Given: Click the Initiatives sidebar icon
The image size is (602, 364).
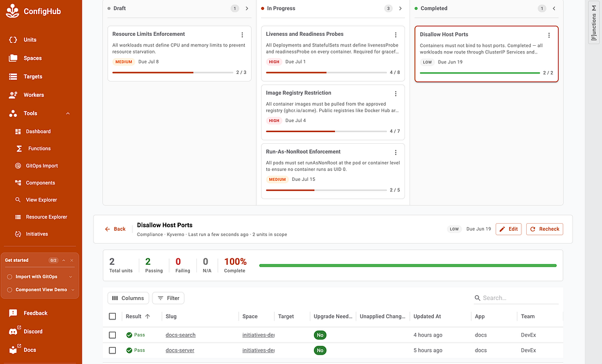Looking at the screenshot, I should coord(18,234).
